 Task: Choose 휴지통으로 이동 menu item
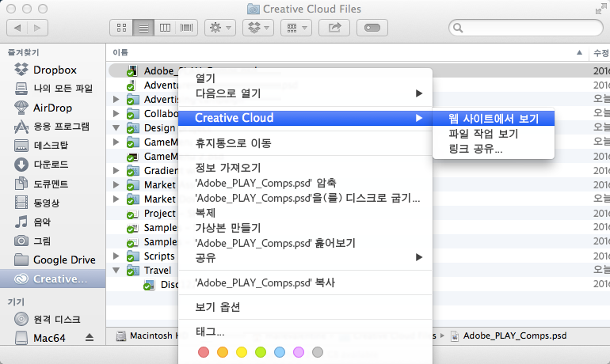pyautogui.click(x=305, y=143)
